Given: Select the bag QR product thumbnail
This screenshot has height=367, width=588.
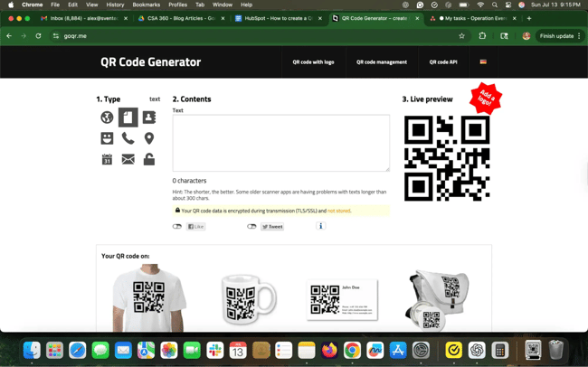Looking at the screenshot, I should coord(439,300).
